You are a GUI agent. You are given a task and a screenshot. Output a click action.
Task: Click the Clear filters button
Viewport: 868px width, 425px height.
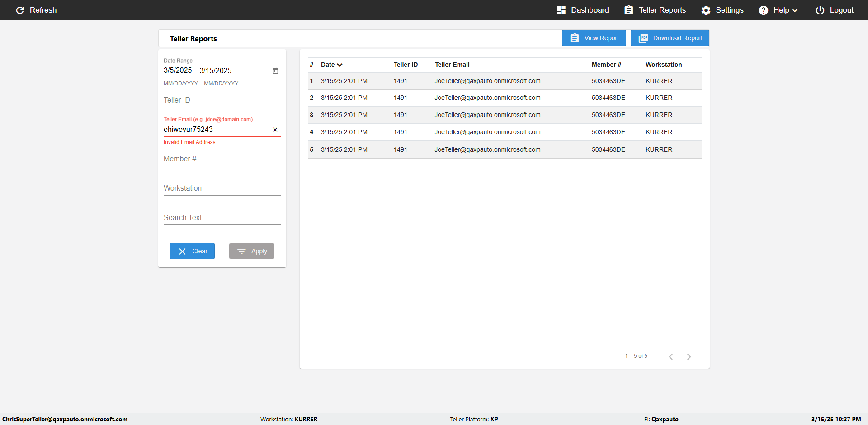[x=192, y=251]
